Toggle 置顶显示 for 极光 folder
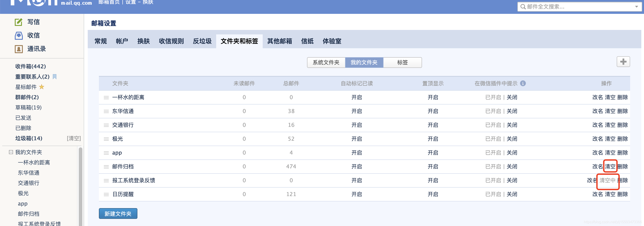Image resolution: width=644 pixels, height=226 pixels. (x=433, y=139)
